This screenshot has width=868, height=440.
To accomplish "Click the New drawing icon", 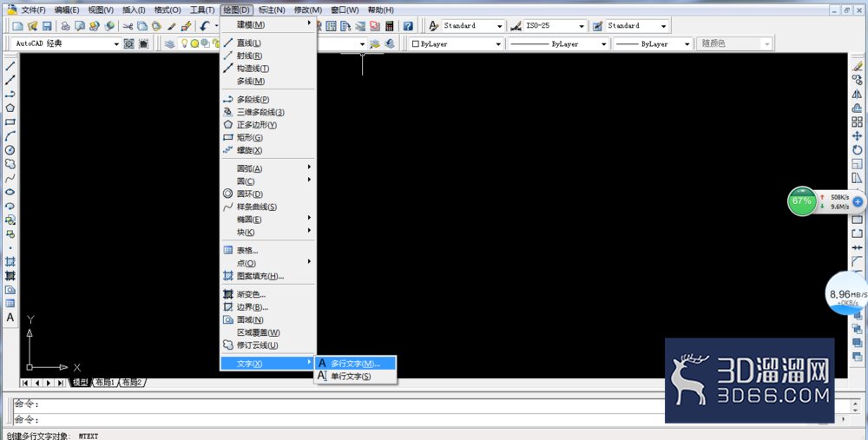I will (x=17, y=26).
